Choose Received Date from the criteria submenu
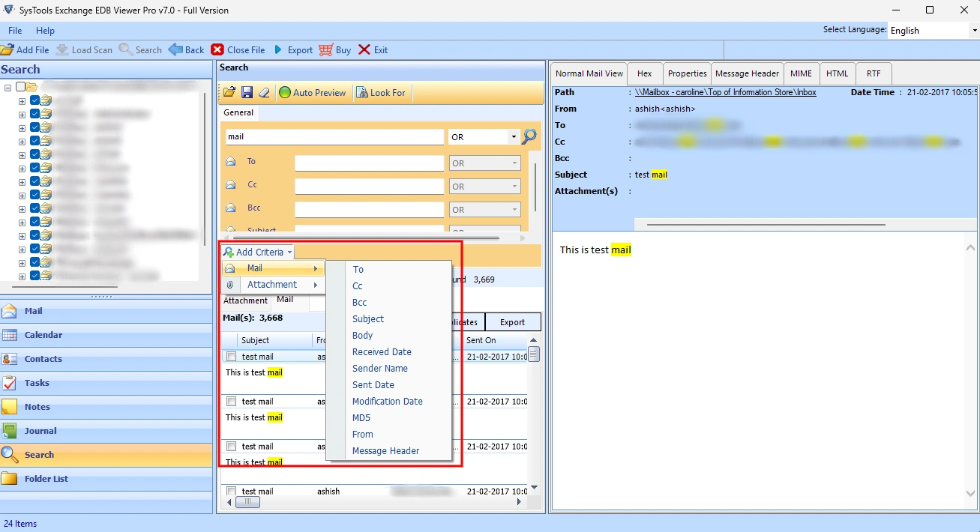Viewport: 980px width, 532px height. pos(389,352)
